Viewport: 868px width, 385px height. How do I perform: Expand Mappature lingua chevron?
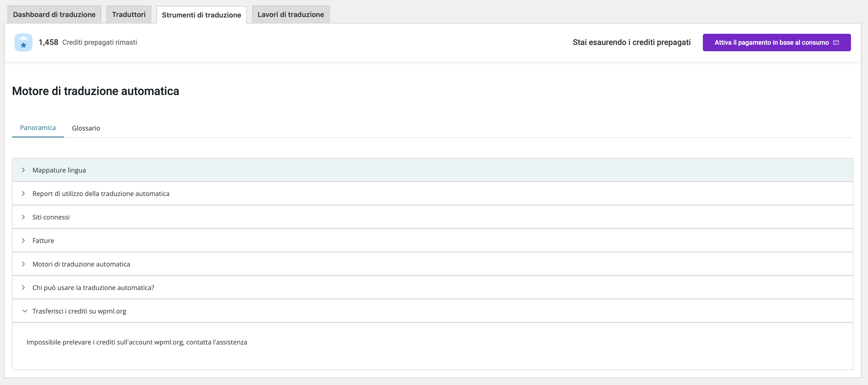[x=23, y=170]
